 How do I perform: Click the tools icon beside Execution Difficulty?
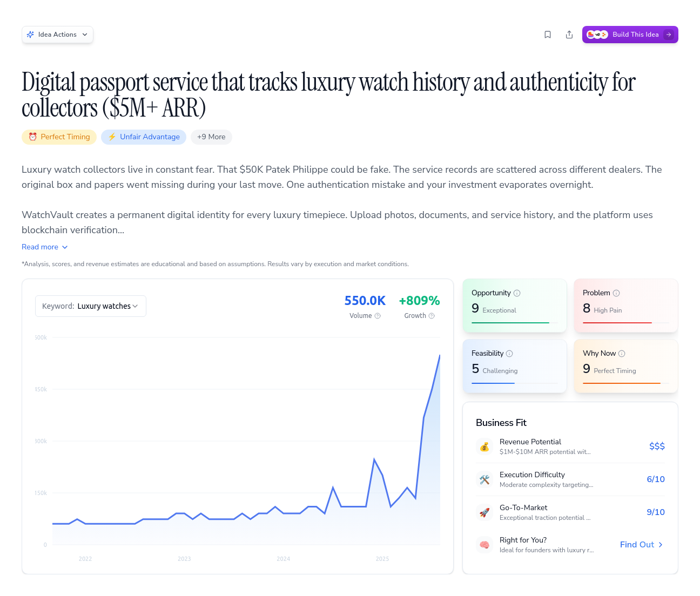[x=484, y=479]
